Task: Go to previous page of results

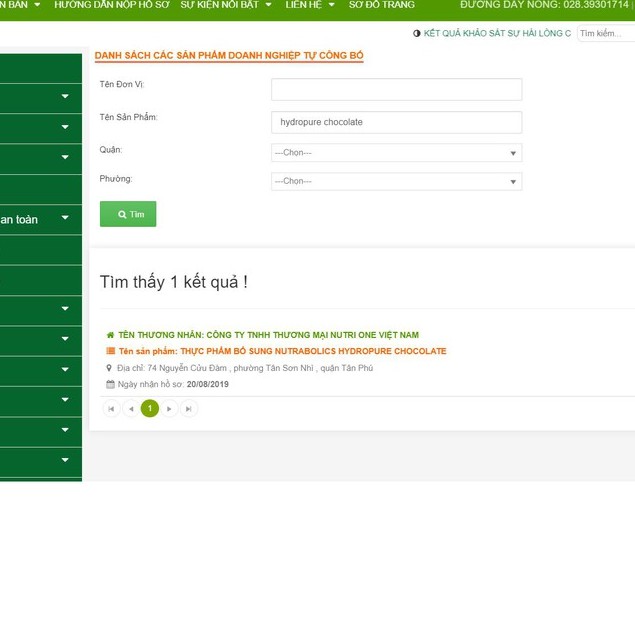Action: click(x=131, y=409)
